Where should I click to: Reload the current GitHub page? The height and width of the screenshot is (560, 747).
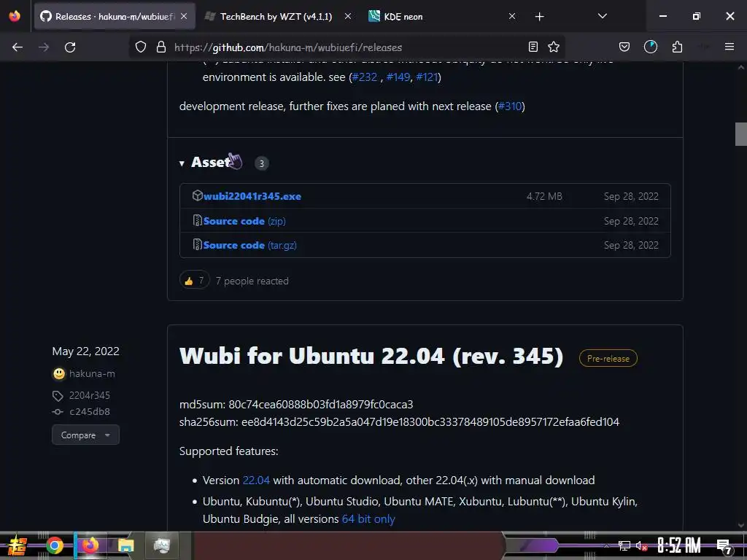pos(70,47)
